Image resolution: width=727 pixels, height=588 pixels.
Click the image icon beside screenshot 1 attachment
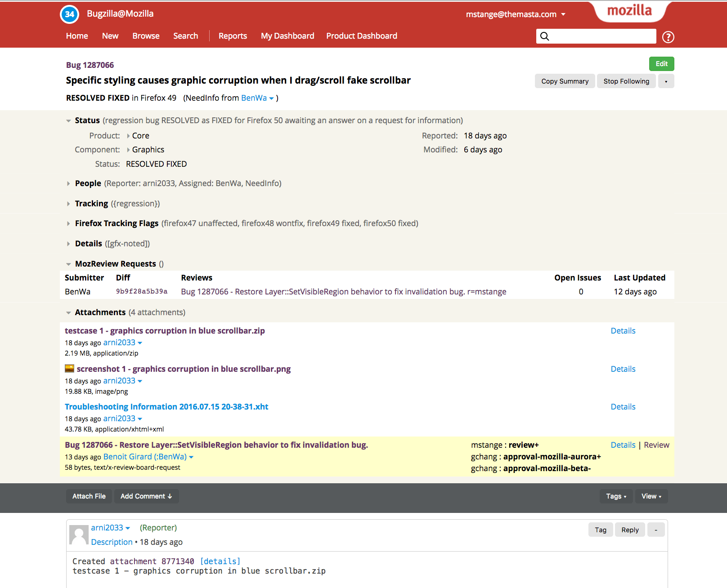tap(69, 369)
